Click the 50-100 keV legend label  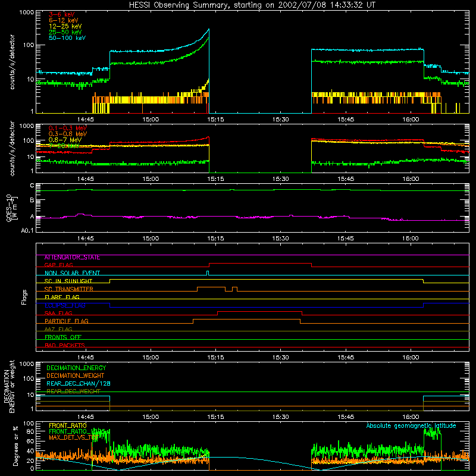pos(67,38)
